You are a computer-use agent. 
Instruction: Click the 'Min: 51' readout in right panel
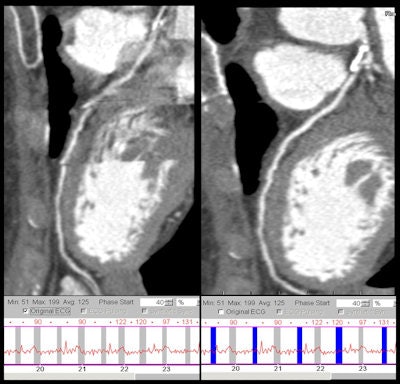tap(214, 303)
